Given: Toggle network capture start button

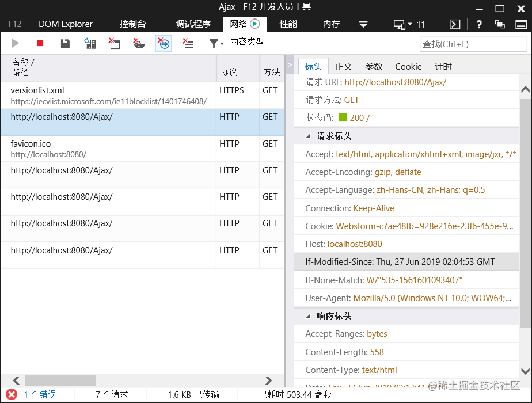Looking at the screenshot, I should [x=16, y=43].
